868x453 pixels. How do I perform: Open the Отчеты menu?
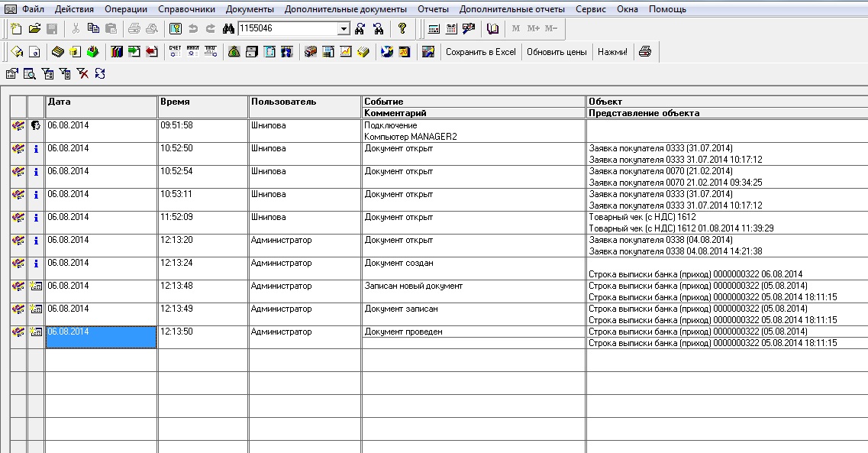433,9
